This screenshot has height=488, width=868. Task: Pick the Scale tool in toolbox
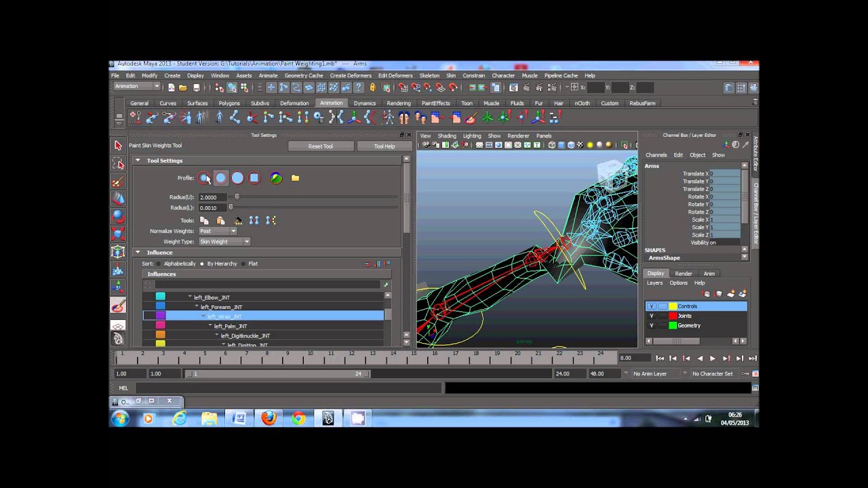tap(118, 235)
